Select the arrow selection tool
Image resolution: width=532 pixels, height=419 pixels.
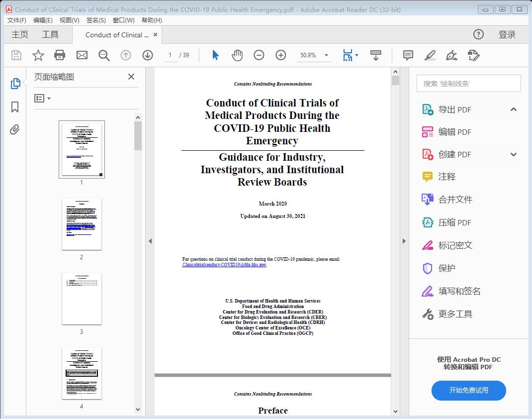coord(215,55)
